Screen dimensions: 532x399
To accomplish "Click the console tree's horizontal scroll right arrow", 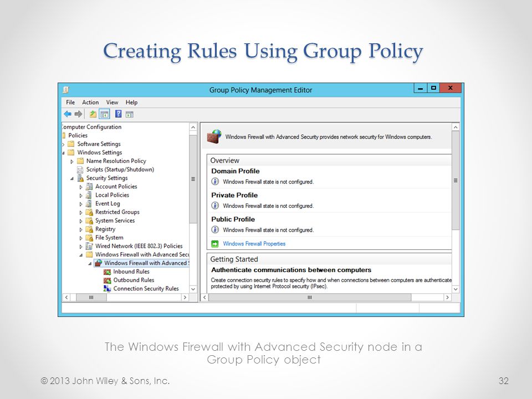I will click(x=185, y=297).
